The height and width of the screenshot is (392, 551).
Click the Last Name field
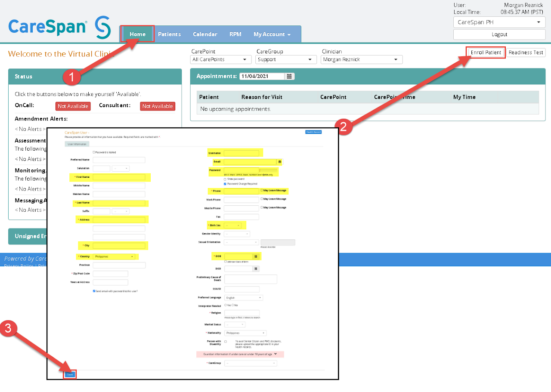(119, 203)
